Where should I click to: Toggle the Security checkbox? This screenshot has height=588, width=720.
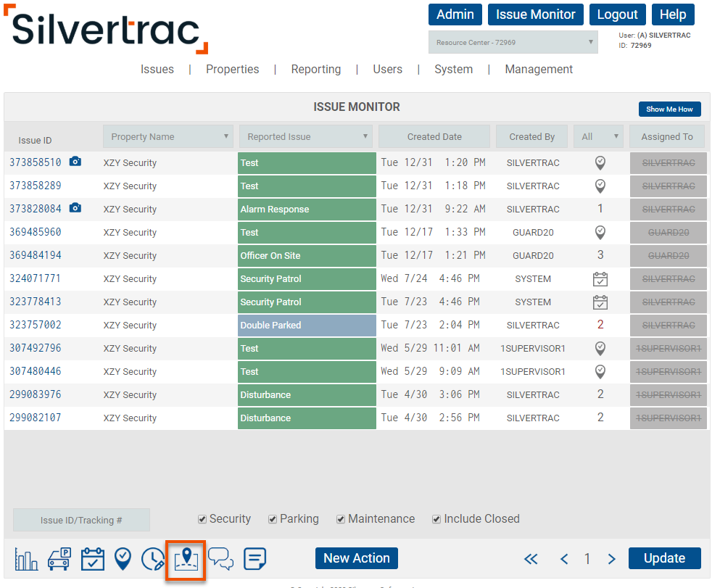click(202, 519)
